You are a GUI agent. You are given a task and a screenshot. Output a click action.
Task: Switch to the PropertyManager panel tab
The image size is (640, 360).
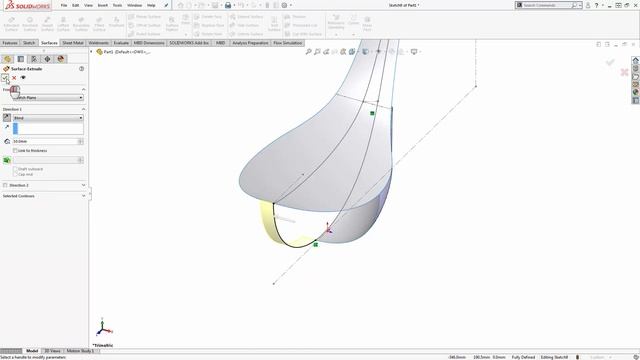[x=21, y=59]
